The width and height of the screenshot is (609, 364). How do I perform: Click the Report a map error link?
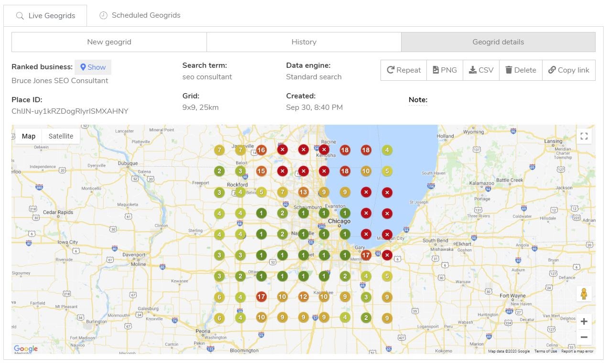click(577, 351)
